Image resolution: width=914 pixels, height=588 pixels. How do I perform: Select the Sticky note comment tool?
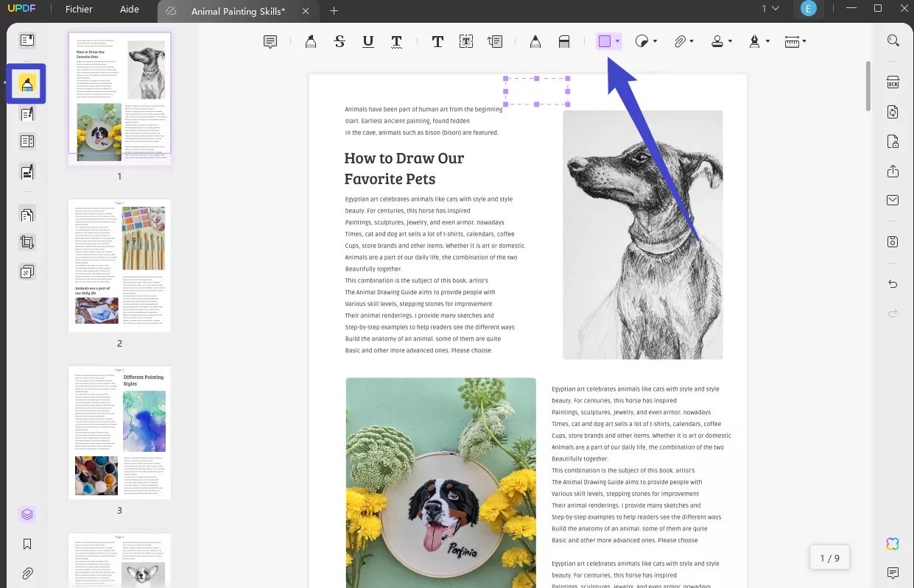(x=270, y=42)
